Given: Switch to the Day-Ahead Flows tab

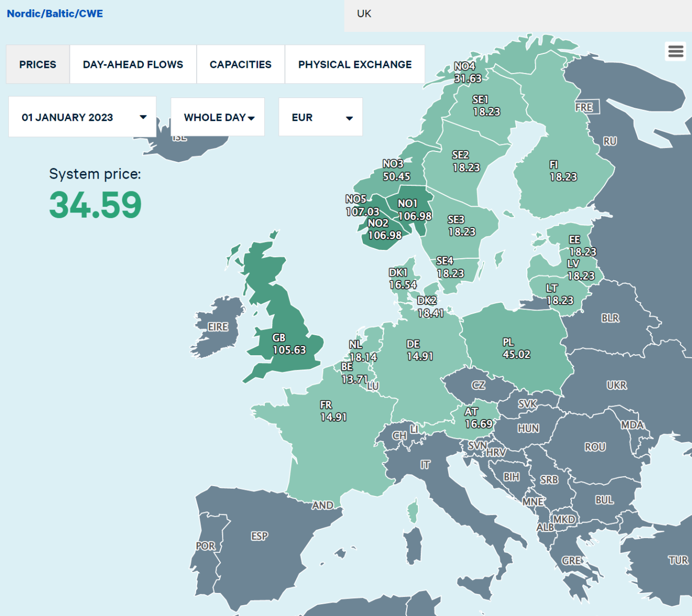Looking at the screenshot, I should click(133, 65).
